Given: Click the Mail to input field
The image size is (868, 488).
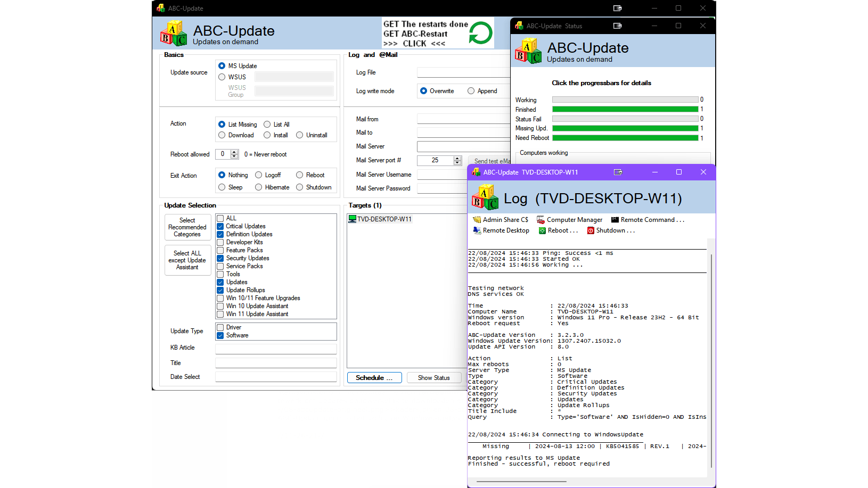Looking at the screenshot, I should [463, 133].
